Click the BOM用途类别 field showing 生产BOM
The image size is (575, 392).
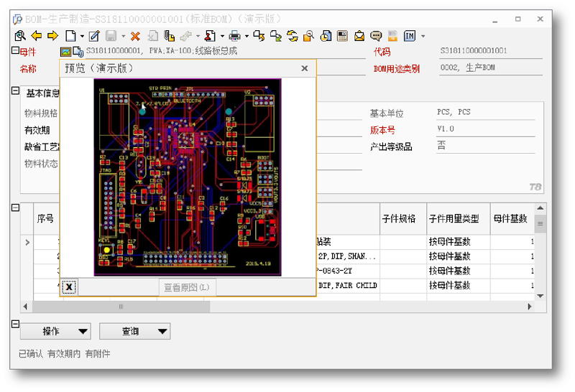coord(491,67)
